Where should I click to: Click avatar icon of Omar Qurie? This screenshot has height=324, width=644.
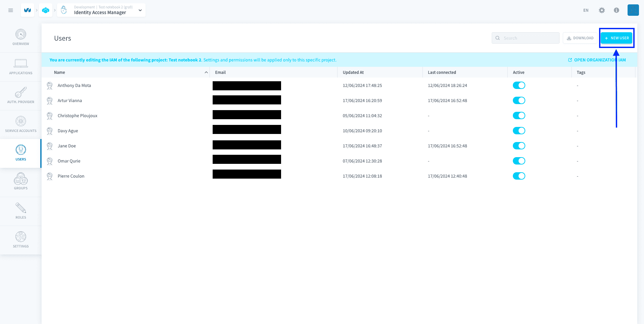[x=50, y=161]
